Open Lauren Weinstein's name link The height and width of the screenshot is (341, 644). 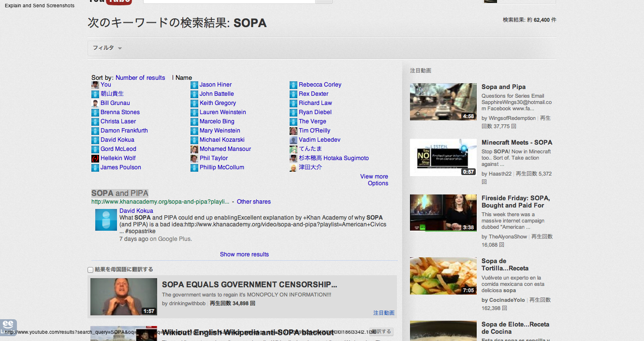click(223, 112)
